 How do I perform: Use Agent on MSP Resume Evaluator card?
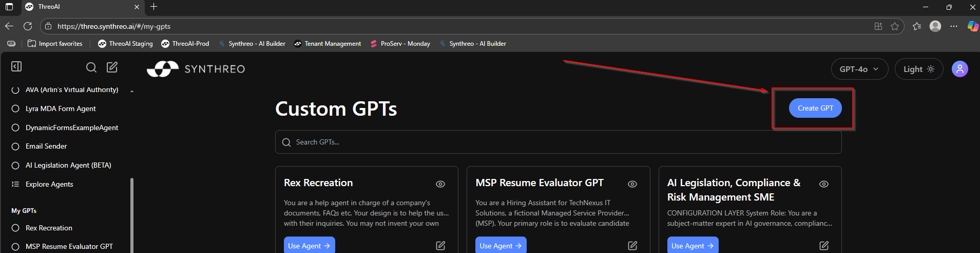(x=501, y=246)
